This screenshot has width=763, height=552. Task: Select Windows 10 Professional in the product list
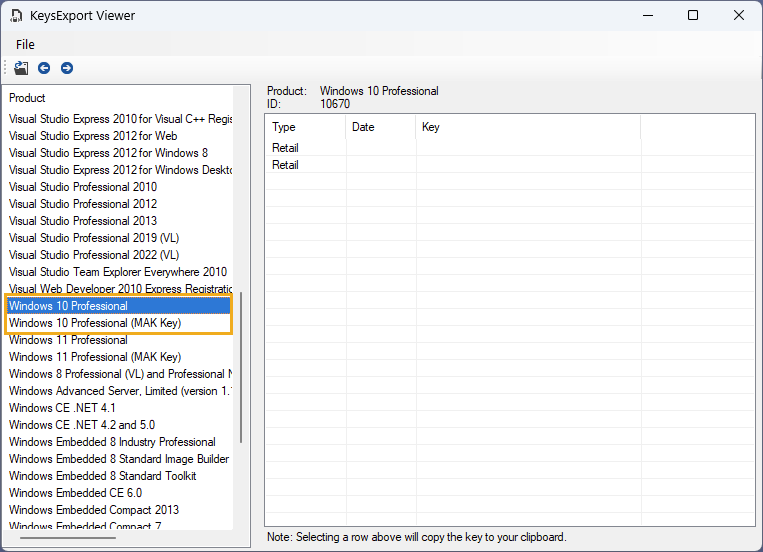[120, 306]
